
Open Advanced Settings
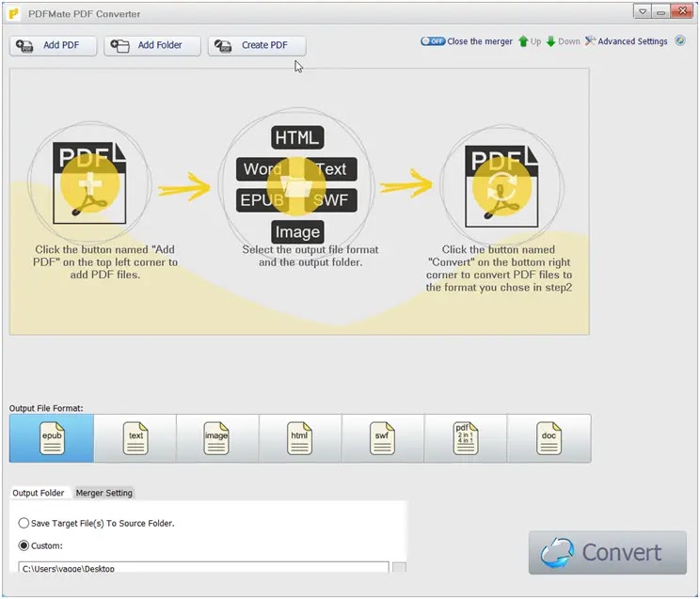[x=627, y=41]
